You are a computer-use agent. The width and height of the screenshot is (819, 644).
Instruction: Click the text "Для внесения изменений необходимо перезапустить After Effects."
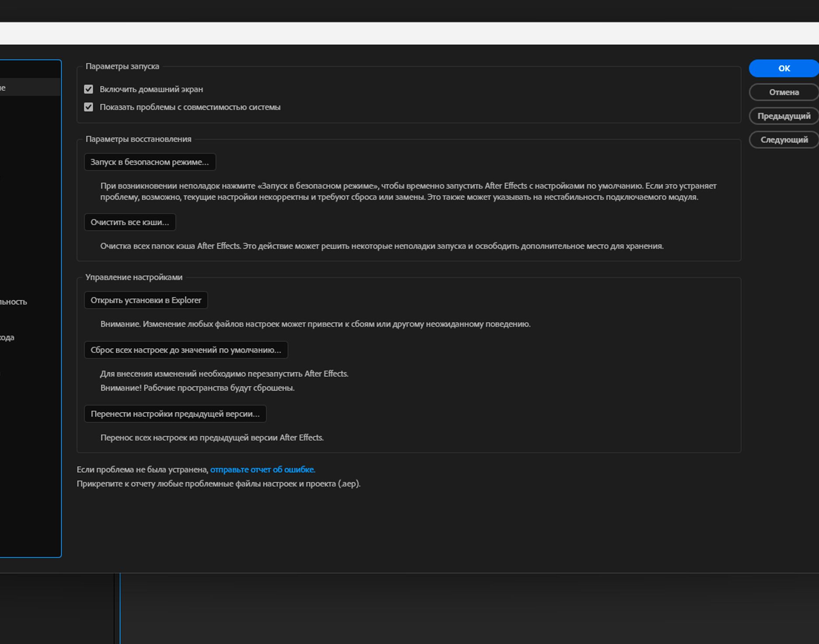(x=224, y=374)
